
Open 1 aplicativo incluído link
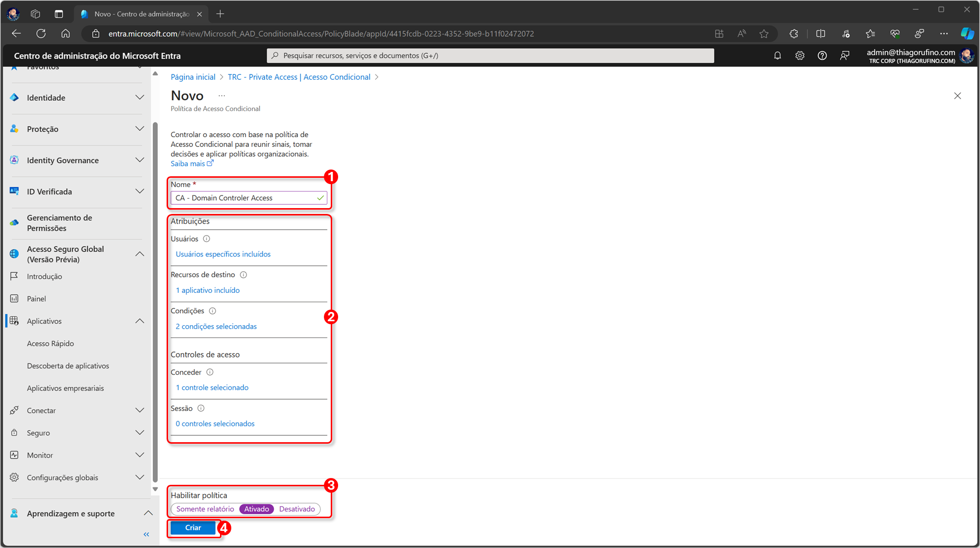click(x=208, y=290)
